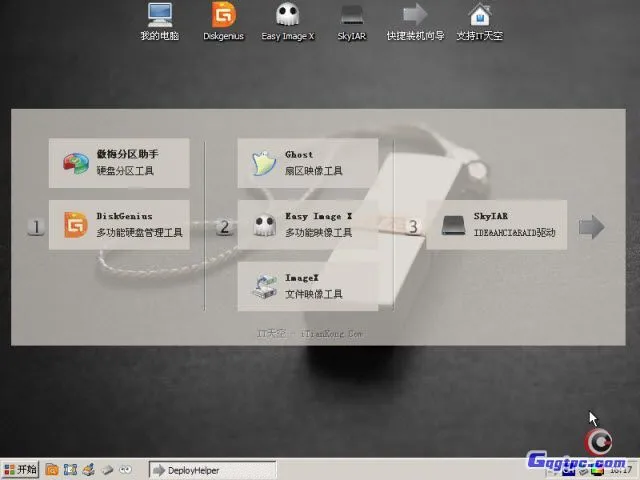Launch SkyIAR IDE&AHCI&RAID驱动 tile
The image size is (640, 480).
coord(497,224)
